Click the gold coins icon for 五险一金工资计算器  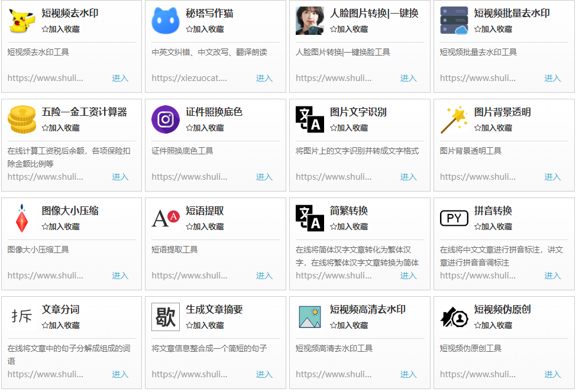click(22, 119)
